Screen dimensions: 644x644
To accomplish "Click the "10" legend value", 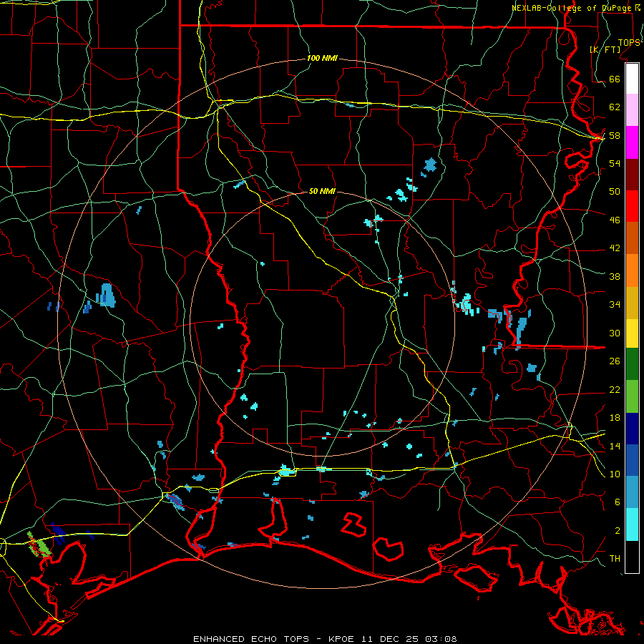I will (x=615, y=474).
